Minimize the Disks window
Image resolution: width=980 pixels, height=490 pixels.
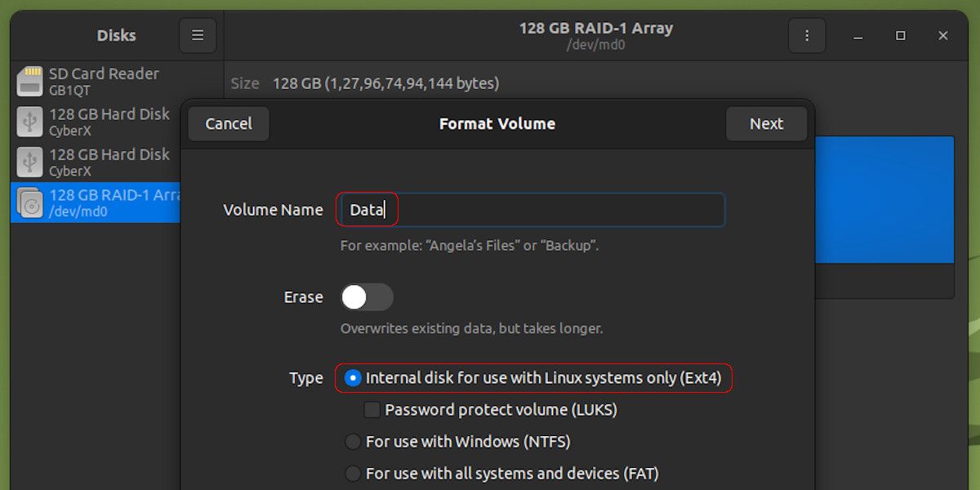(x=857, y=36)
